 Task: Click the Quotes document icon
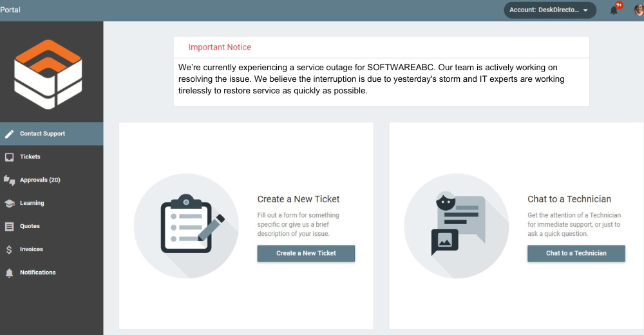(9, 227)
